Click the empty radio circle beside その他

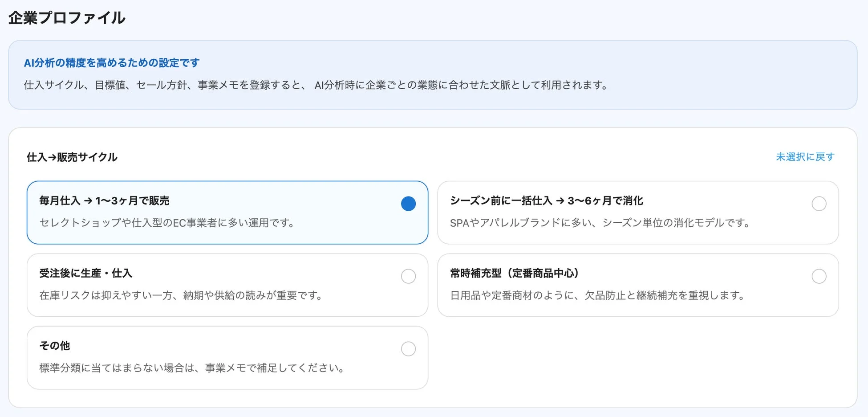pyautogui.click(x=408, y=349)
